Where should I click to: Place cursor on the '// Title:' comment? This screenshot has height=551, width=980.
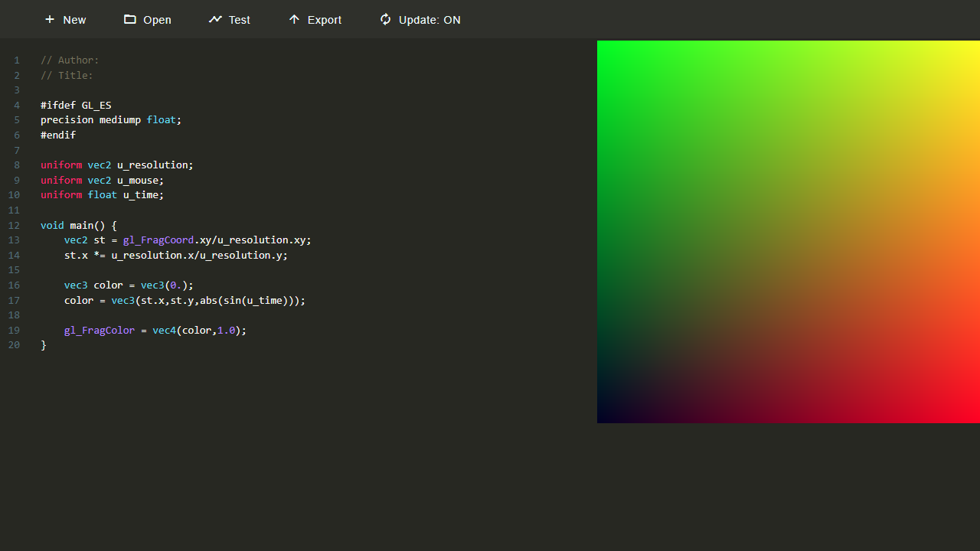(x=67, y=75)
